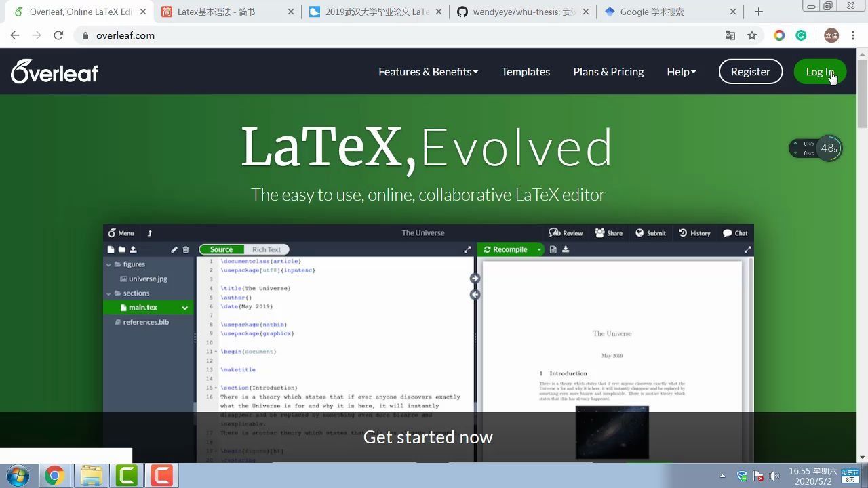Open the Windows Start button

[x=18, y=476]
